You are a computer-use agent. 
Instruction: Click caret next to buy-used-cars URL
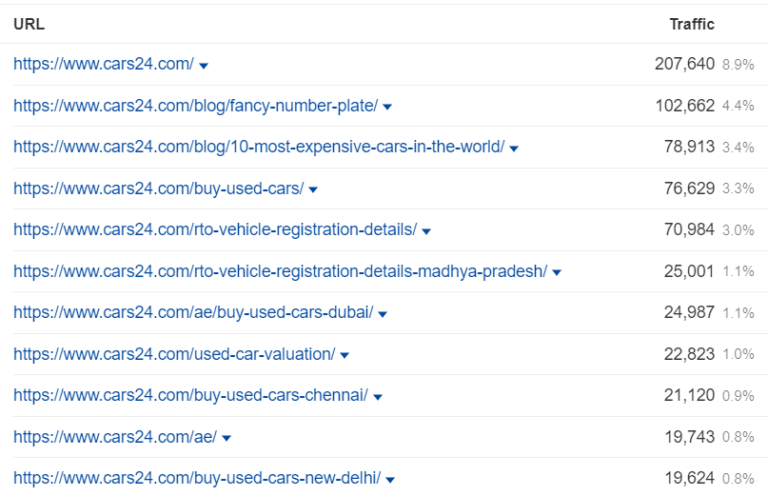click(x=313, y=190)
